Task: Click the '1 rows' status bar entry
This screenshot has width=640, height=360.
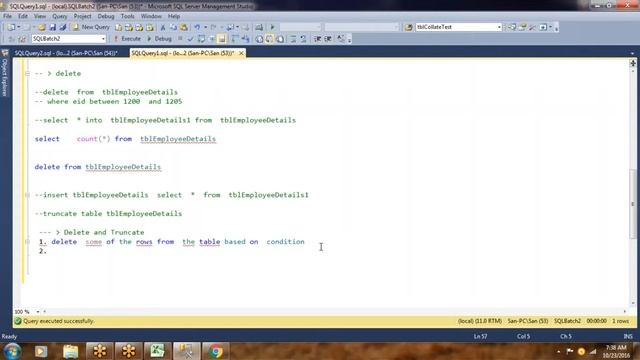Action: 620,321
